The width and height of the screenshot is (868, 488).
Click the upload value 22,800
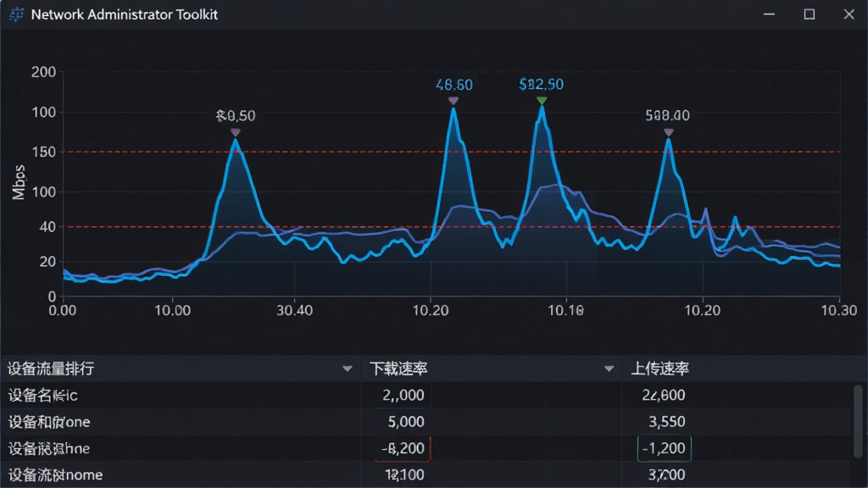coord(663,395)
